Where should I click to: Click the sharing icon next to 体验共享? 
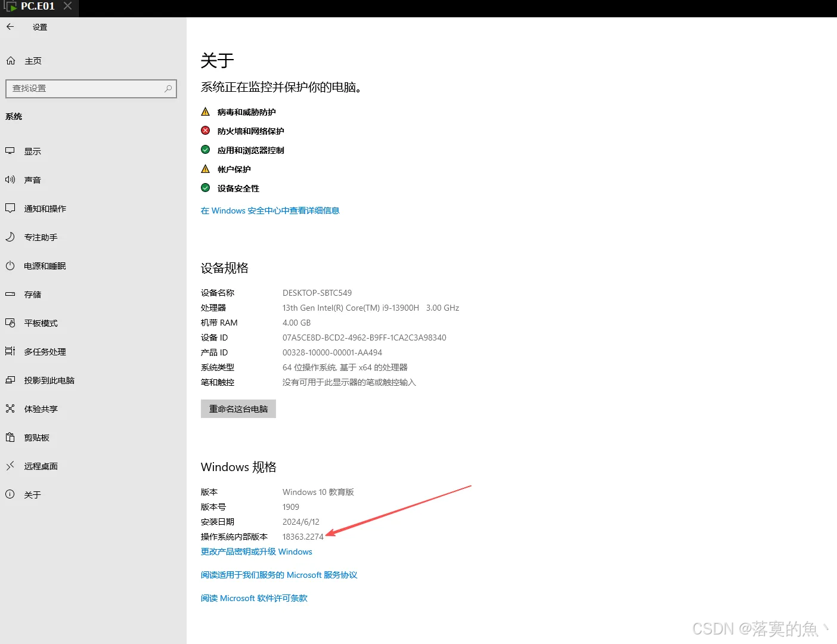pos(10,408)
